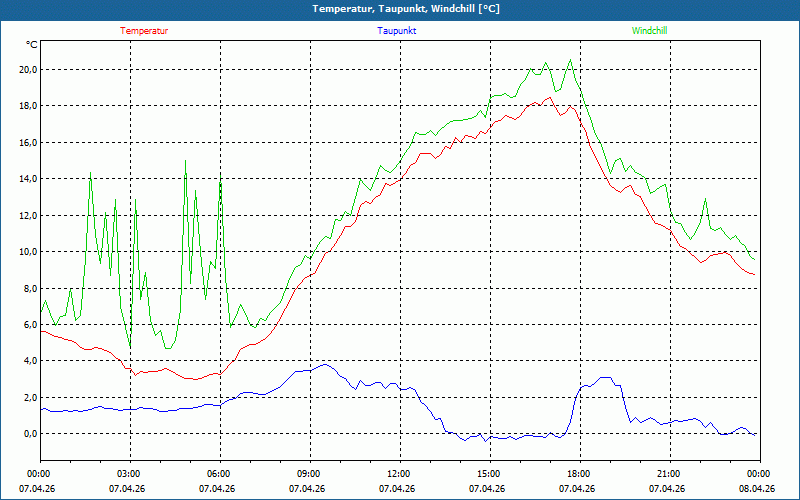This screenshot has width=800, height=500.
Task: Click the 8,0 y-axis value
Action: pos(30,288)
